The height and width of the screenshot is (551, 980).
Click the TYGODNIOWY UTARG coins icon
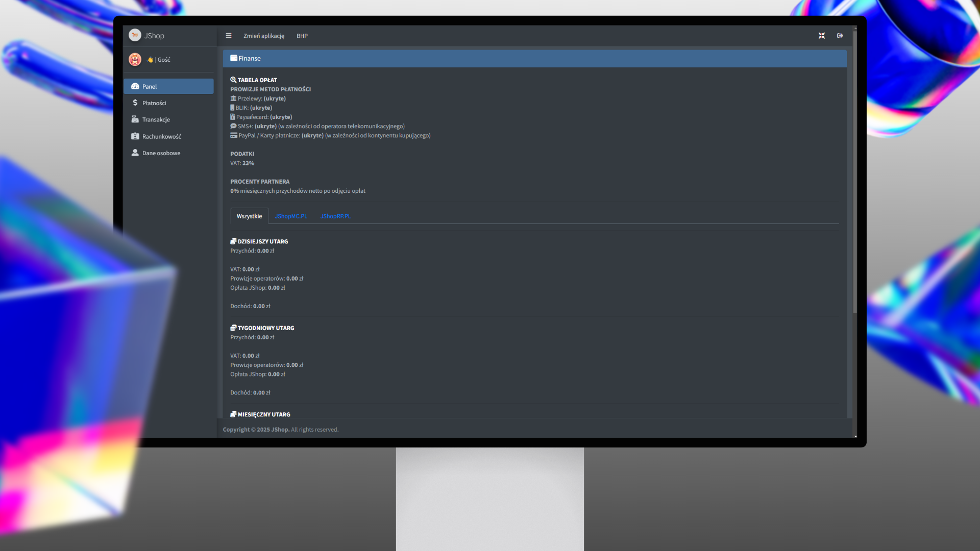click(x=233, y=328)
